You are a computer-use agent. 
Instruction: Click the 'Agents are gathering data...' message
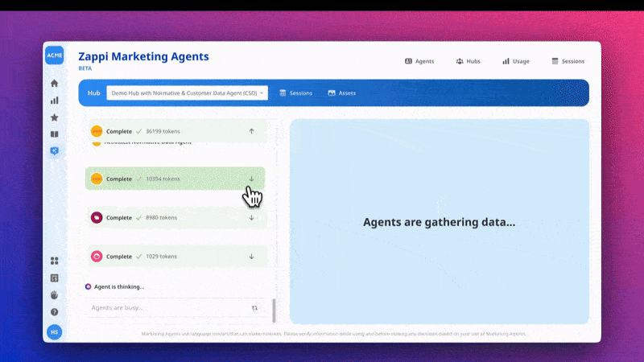(439, 222)
